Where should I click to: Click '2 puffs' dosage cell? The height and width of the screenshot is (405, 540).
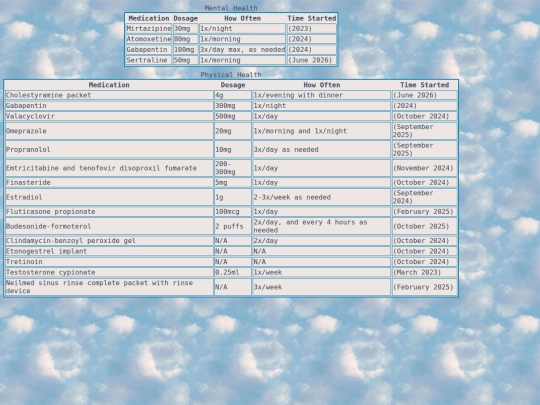pyautogui.click(x=233, y=226)
